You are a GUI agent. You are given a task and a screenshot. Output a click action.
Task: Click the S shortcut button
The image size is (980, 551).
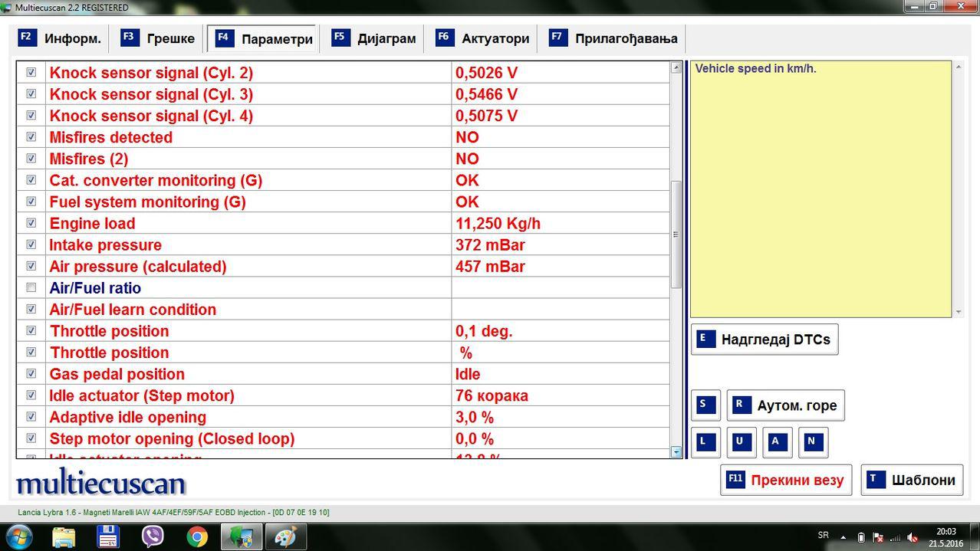click(x=705, y=405)
